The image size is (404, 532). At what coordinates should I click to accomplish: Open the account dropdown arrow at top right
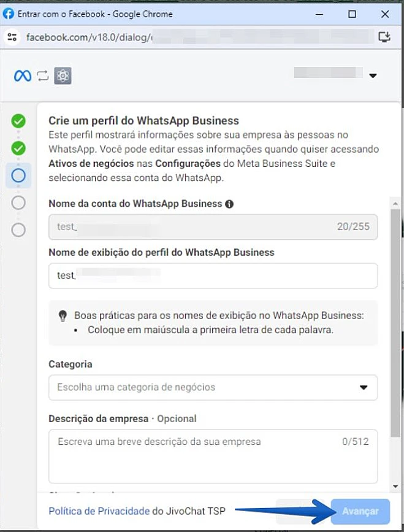click(373, 75)
